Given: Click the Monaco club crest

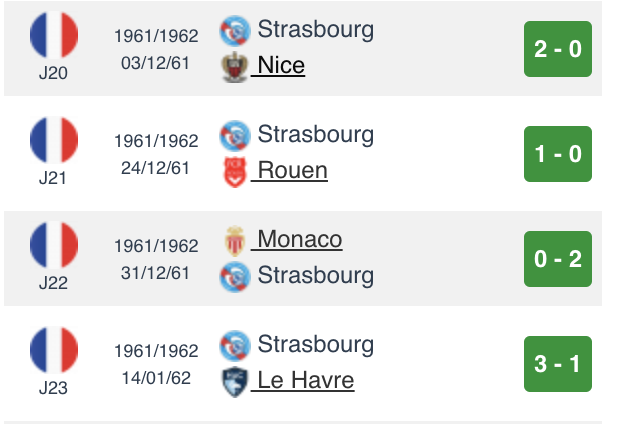Looking at the screenshot, I should 234,241.
